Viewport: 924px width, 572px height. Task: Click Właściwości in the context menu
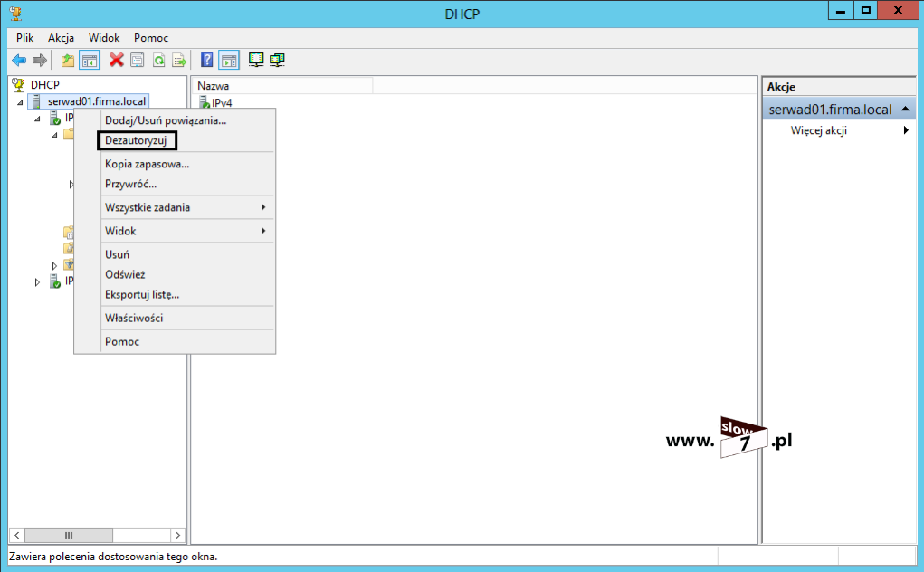134,318
